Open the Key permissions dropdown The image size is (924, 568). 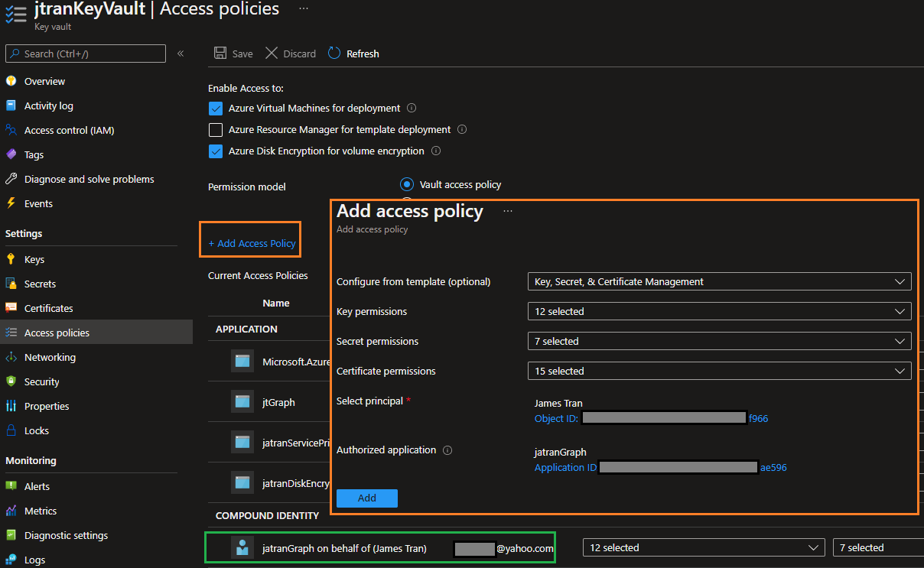point(718,311)
